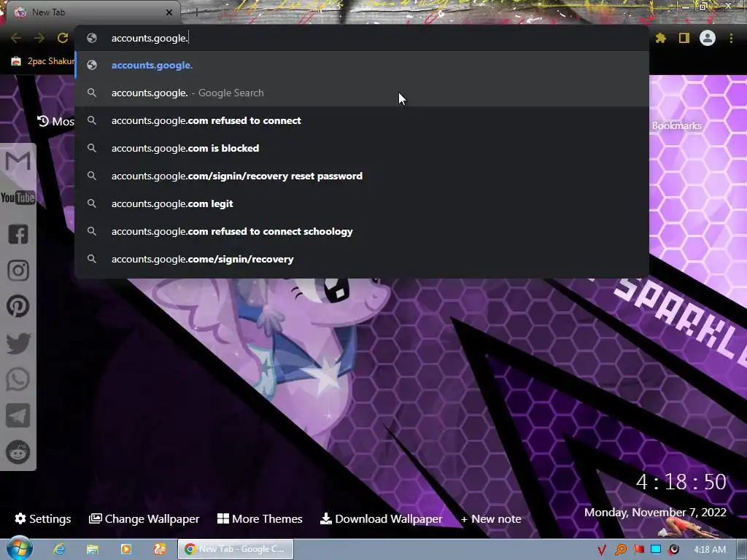Choose 'refused to connect schoology' suggestion
747x560 pixels.
(x=362, y=231)
